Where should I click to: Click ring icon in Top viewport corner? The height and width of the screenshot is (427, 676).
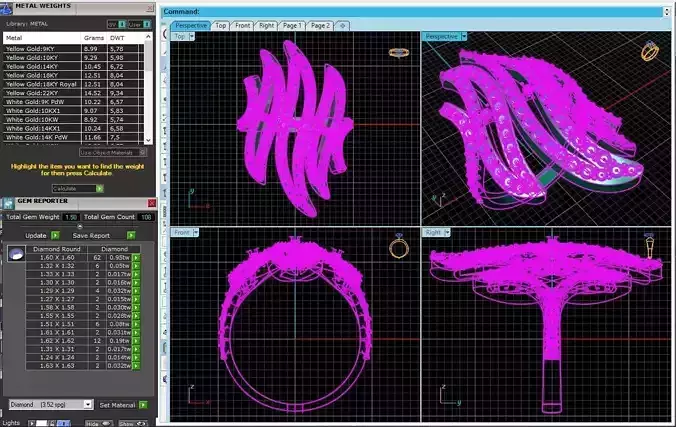(399, 53)
